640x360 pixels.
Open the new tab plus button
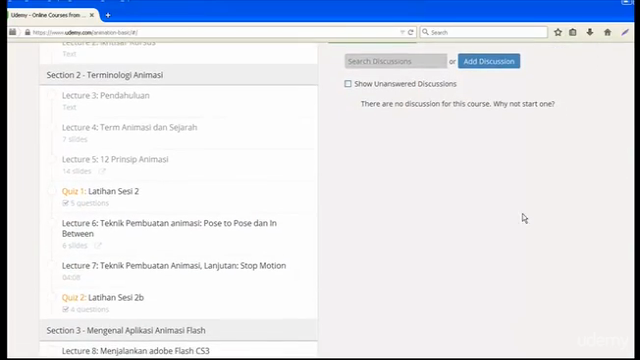pyautogui.click(x=108, y=16)
